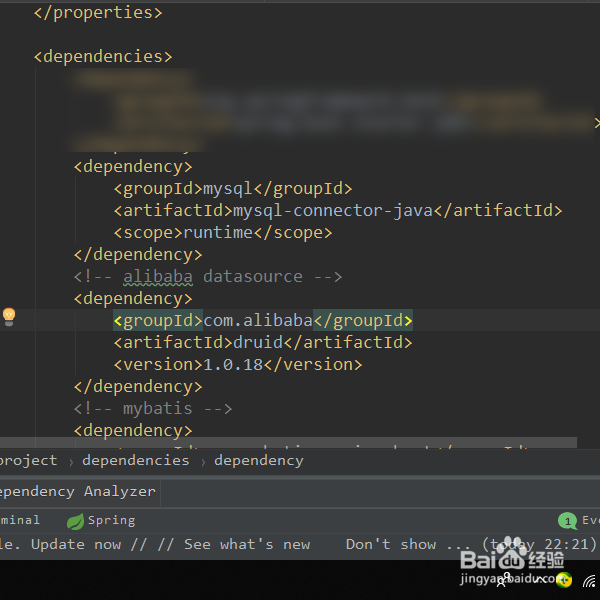Click the version 1.0.18 line

pyautogui.click(x=238, y=364)
